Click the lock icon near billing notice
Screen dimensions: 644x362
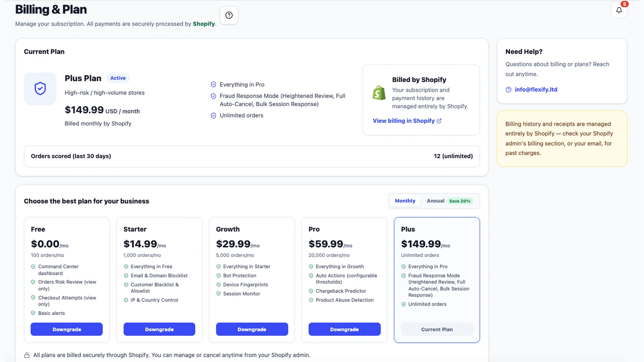point(27,355)
